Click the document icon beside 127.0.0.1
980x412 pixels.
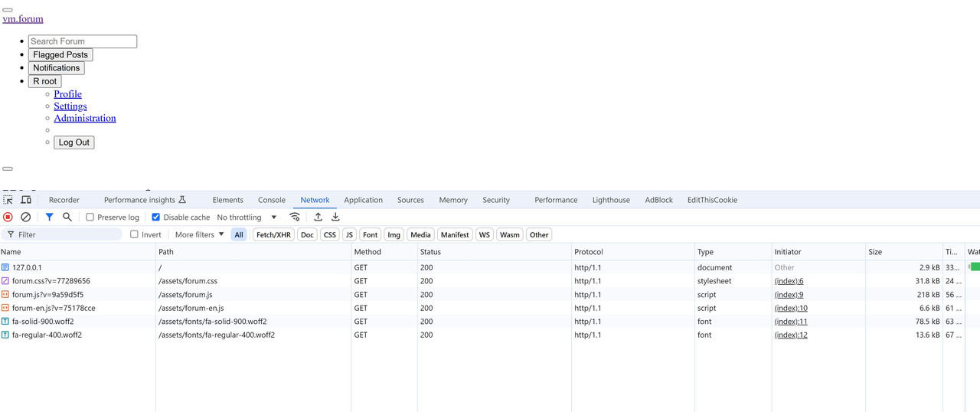5,268
